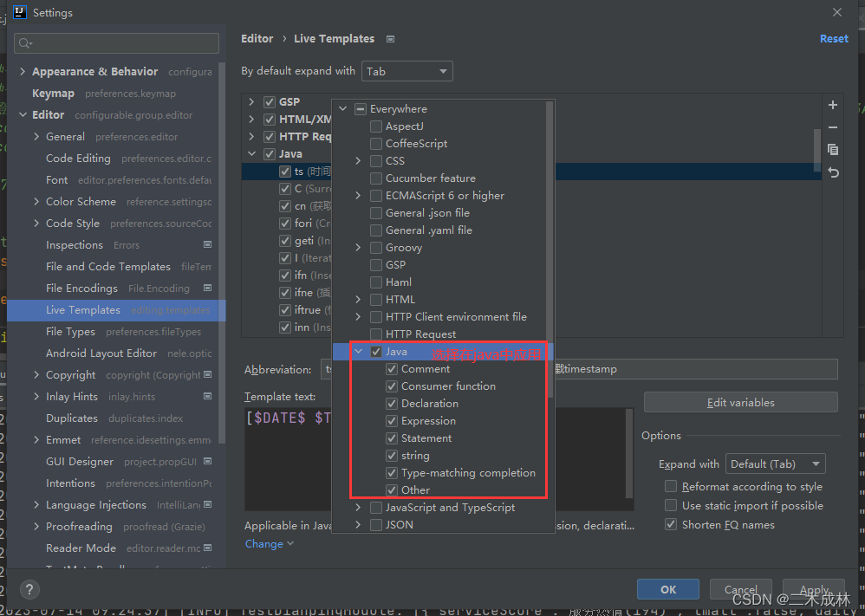Toggle the Consumer function checkbox
This screenshot has width=865, height=616.
coord(392,386)
